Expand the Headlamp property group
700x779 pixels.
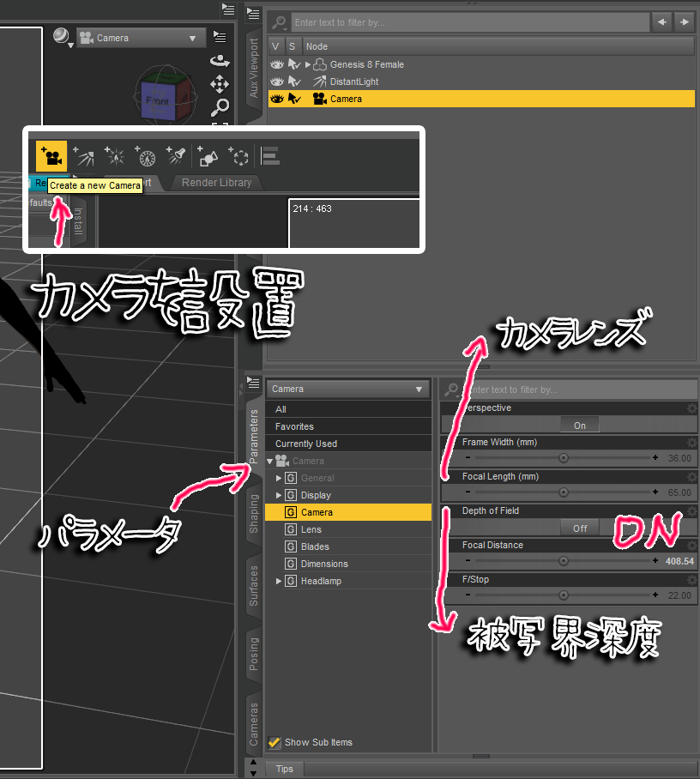click(x=279, y=581)
